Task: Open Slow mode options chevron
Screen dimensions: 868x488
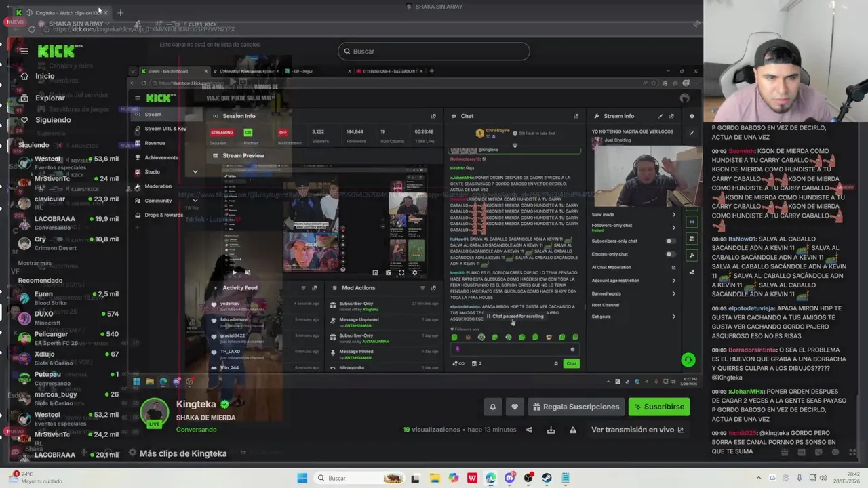Action: point(673,215)
